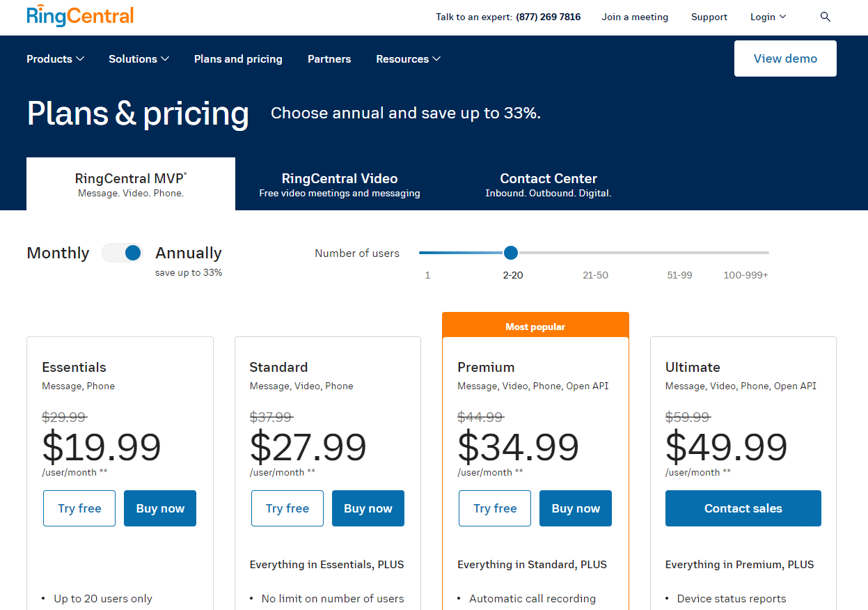Click the Number of users slider handle
This screenshot has height=610, width=868.
(511, 253)
